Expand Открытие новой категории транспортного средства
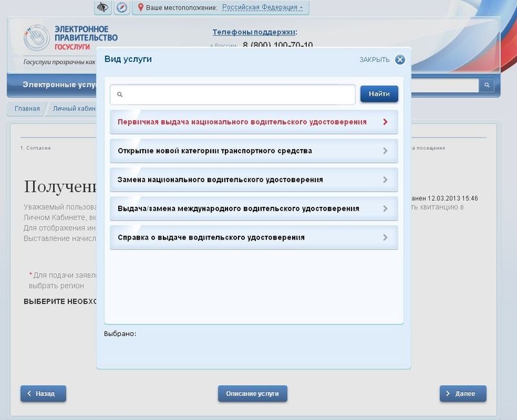Viewport: 517px width, 420px height. coord(215,151)
